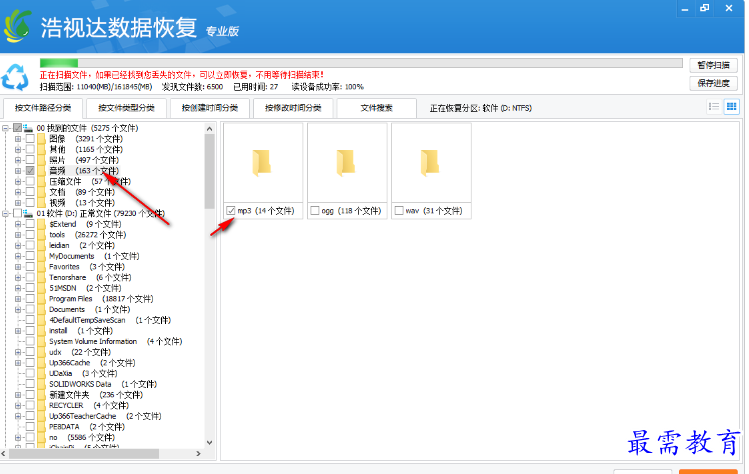Click the blue recycle arrows icon
This screenshot has width=749, height=474.
coord(15,77)
